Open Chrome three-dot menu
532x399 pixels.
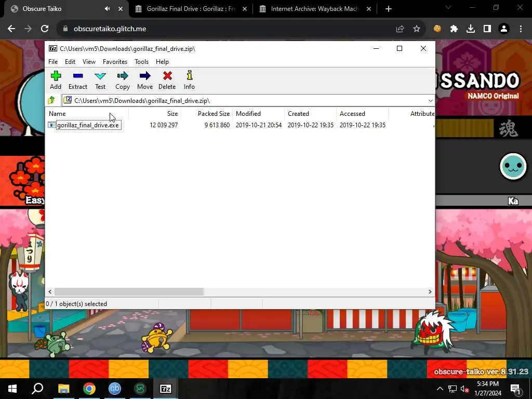(x=521, y=29)
